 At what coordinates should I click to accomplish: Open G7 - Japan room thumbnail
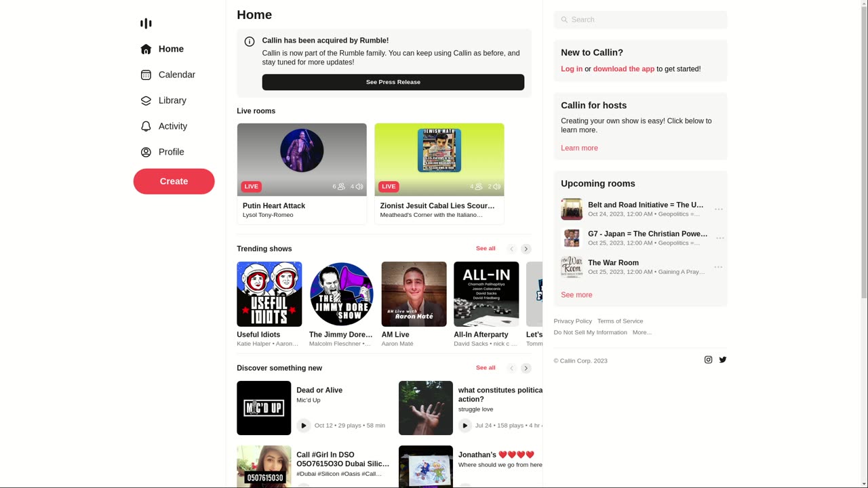pos(572,238)
